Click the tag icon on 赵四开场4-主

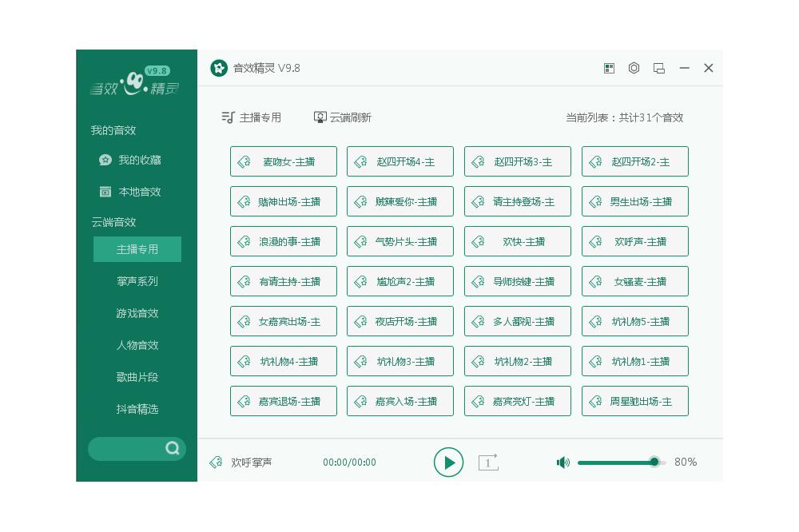pos(360,161)
